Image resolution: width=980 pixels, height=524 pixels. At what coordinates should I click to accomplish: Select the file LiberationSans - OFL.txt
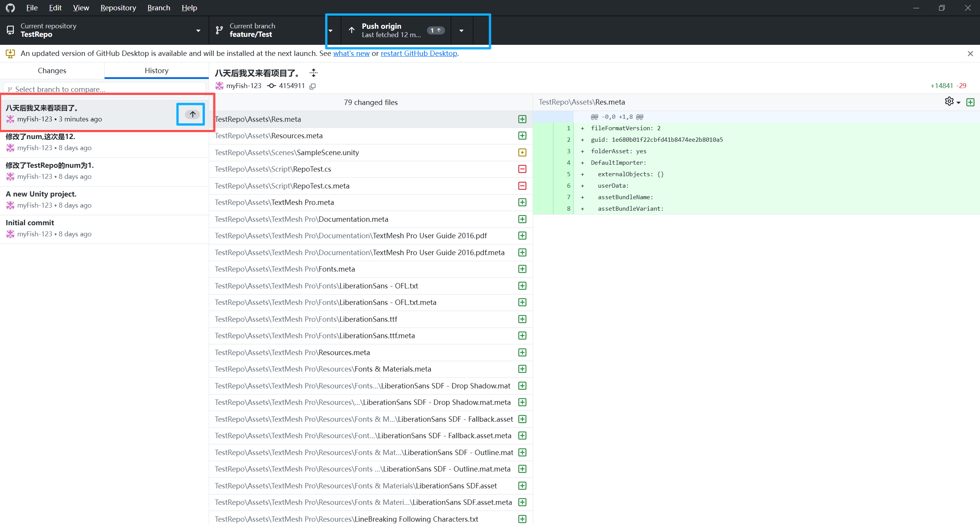tap(371, 286)
